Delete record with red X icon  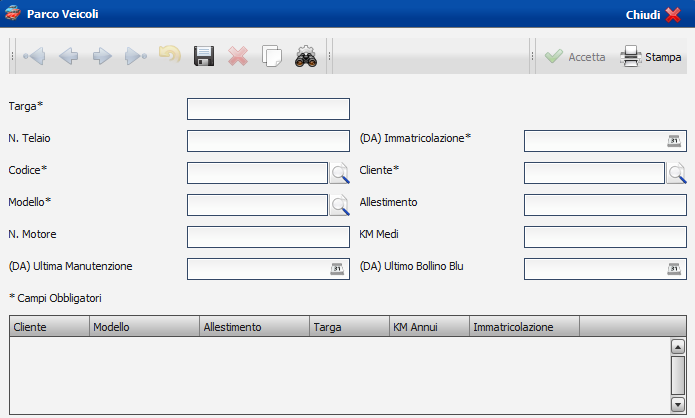point(238,57)
